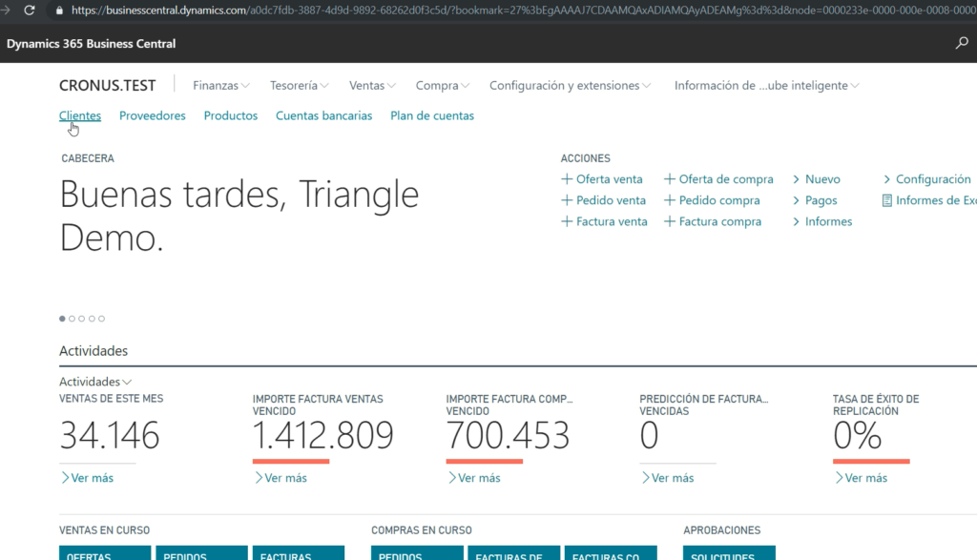Reload the page with browser refresh icon
977x560 pixels.
pyautogui.click(x=30, y=10)
